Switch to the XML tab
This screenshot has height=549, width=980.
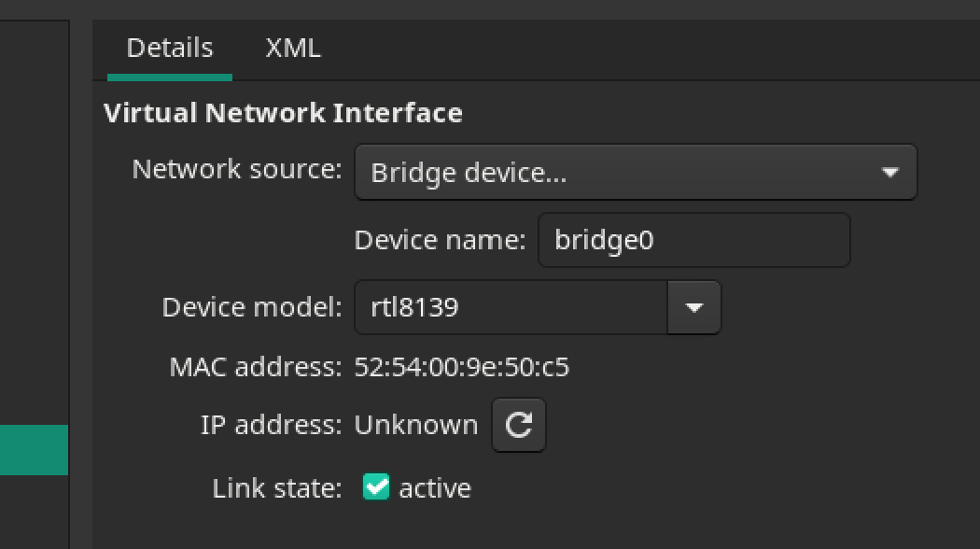point(293,49)
